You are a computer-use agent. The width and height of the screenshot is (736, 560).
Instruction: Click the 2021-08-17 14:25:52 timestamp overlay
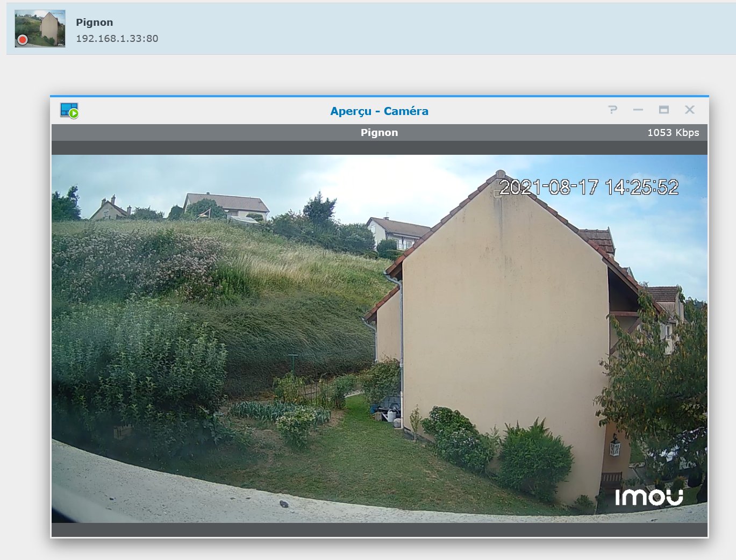[x=589, y=188]
